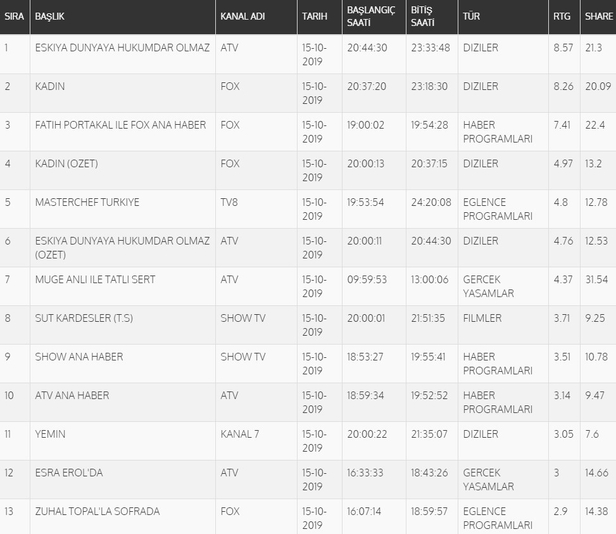Select the MASTERCHEF TURKIYE title
Viewport: 616px width, 534px height.
point(87,202)
